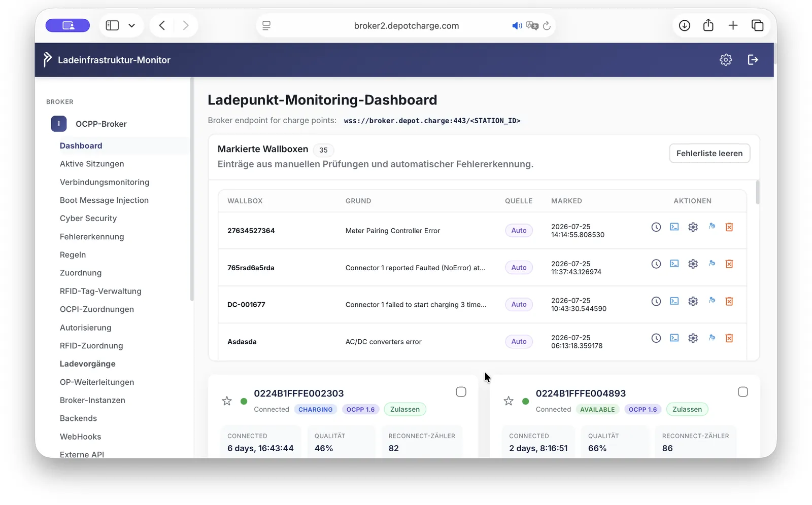The height and width of the screenshot is (505, 812).
Task: Open OCPI-Zuordnungen in sidebar
Action: pyautogui.click(x=97, y=309)
